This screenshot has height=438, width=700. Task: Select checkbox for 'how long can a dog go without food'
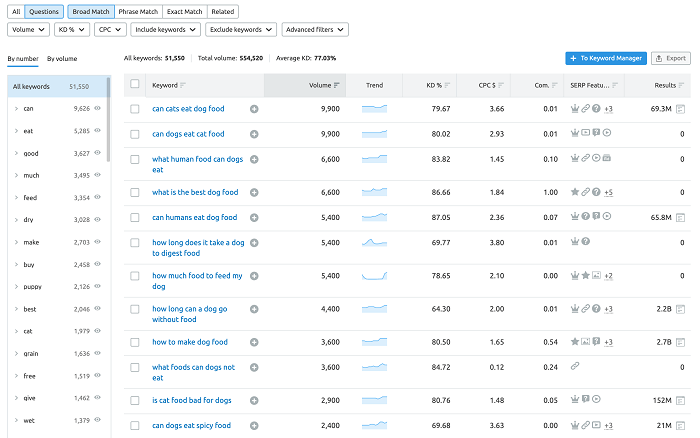point(134,309)
